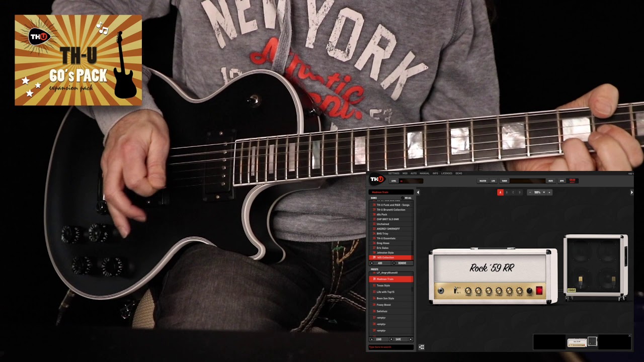Select the Texas Style preset
The image size is (644, 362).
tap(391, 286)
